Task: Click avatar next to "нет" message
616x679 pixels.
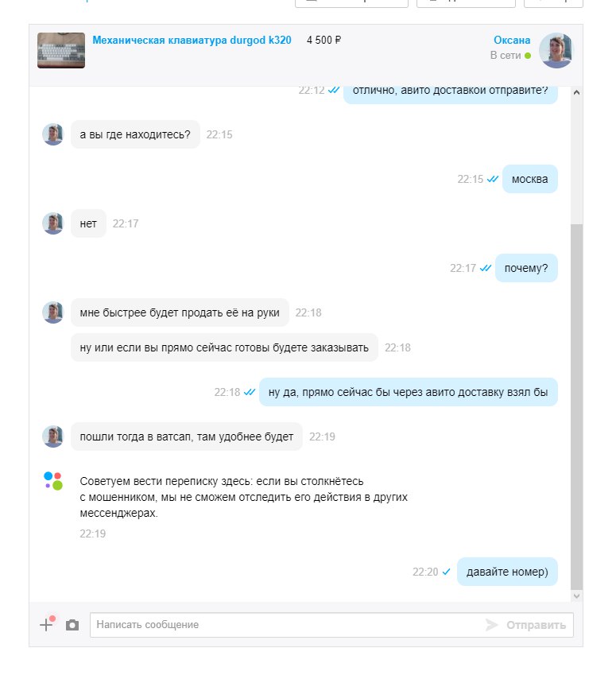Action: [53, 223]
